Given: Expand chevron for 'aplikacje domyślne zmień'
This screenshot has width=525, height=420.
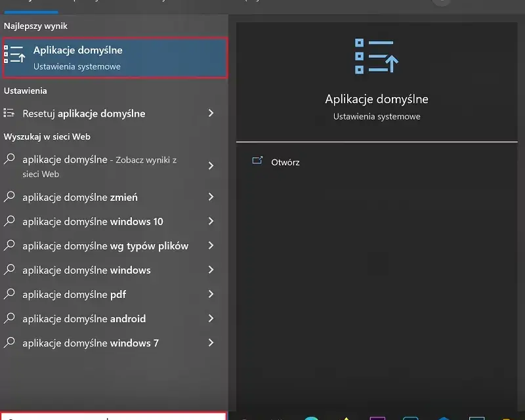Looking at the screenshot, I should pyautogui.click(x=211, y=197).
